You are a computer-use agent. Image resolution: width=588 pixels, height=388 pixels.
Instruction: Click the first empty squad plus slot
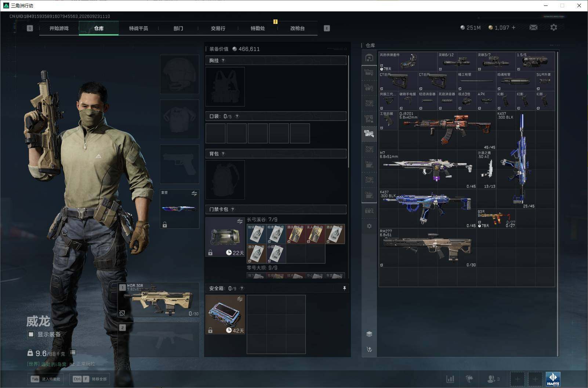coord(517,379)
